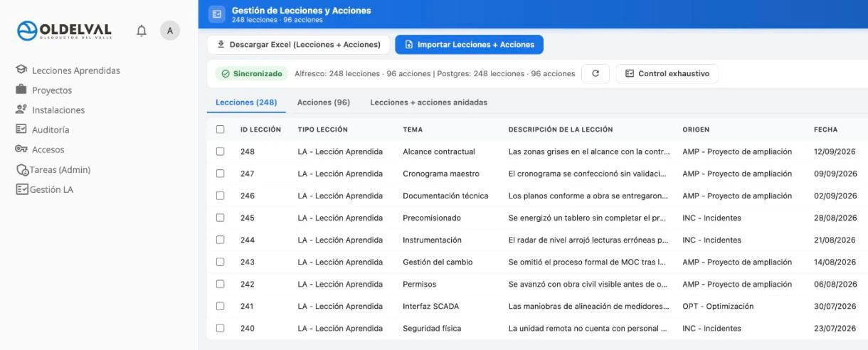
Task: Click the Lecciones Aprendidas graduation cap icon
Action: pos(21,70)
